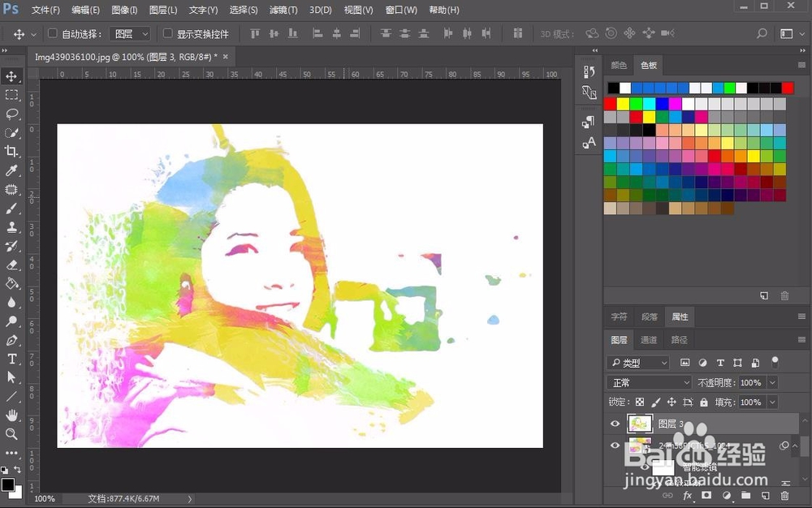Select the Eyedropper tool
812x508 pixels.
click(x=11, y=170)
